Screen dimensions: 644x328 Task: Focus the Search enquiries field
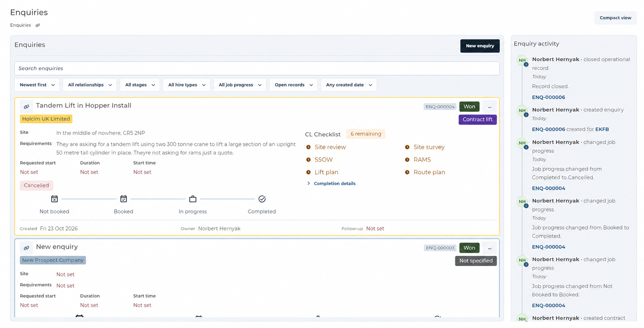(257, 69)
